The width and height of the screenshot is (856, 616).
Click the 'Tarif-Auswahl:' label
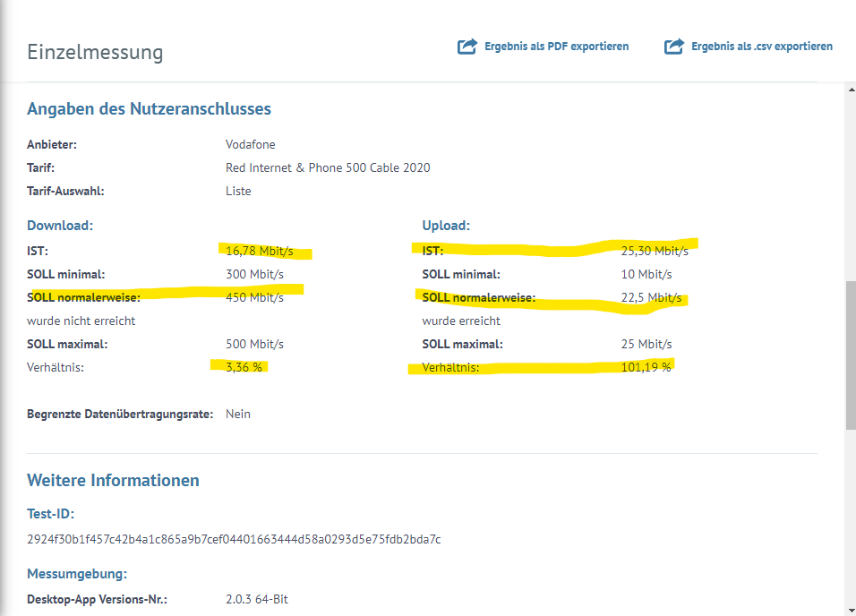pyautogui.click(x=65, y=191)
